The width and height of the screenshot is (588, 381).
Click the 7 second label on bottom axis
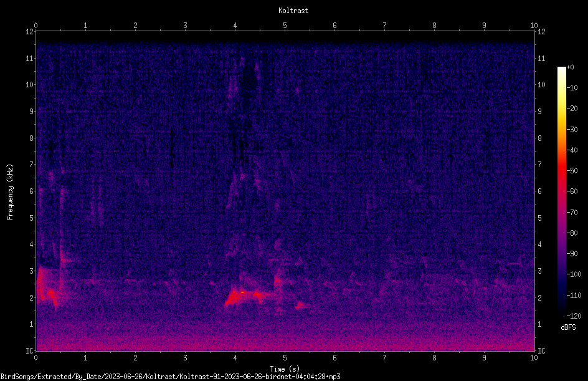[384, 358]
